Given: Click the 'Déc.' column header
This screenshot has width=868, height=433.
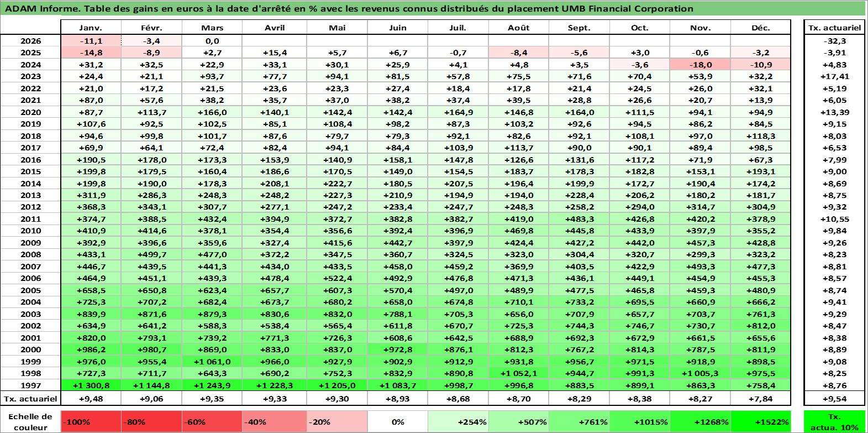Looking at the screenshot, I should tap(761, 28).
